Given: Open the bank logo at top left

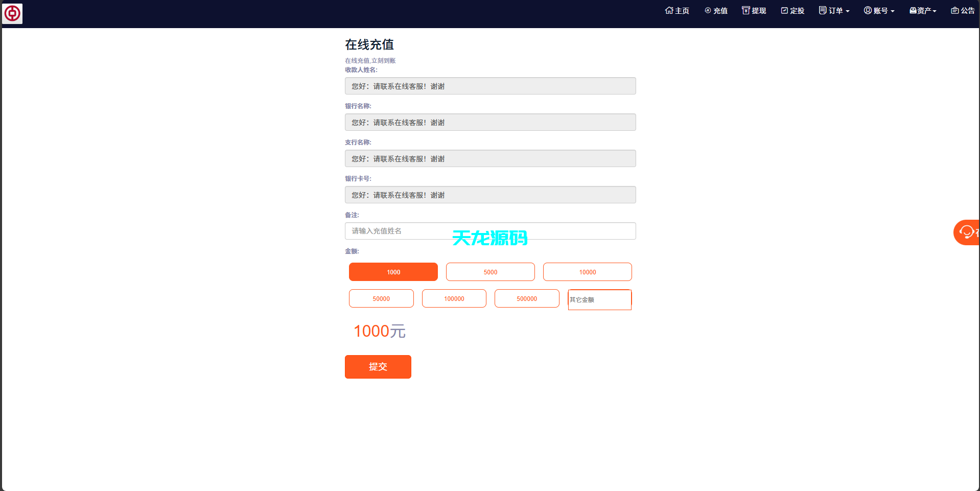Looking at the screenshot, I should coord(12,13).
